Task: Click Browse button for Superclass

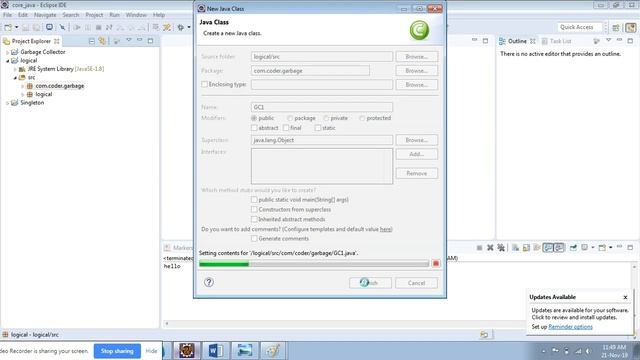Action: click(x=416, y=140)
